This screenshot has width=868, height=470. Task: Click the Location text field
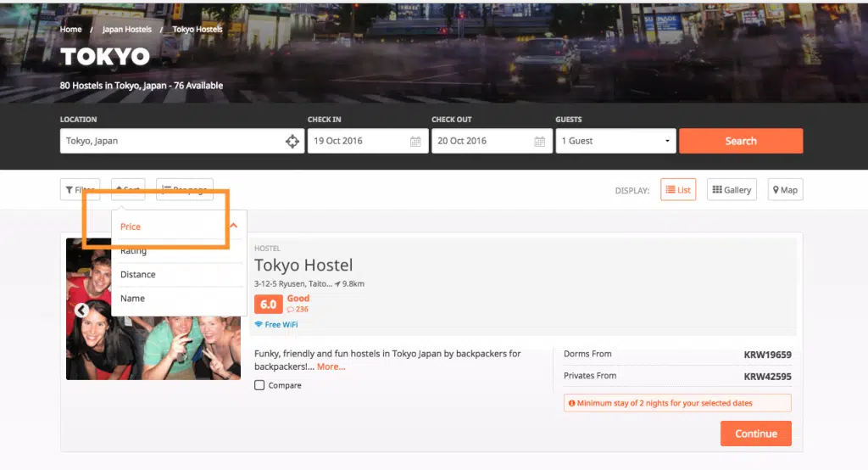click(x=170, y=142)
